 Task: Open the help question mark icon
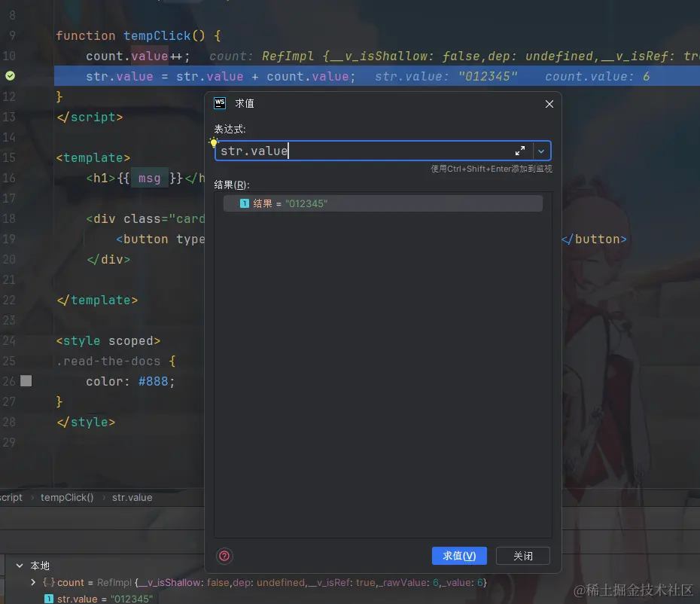click(224, 556)
